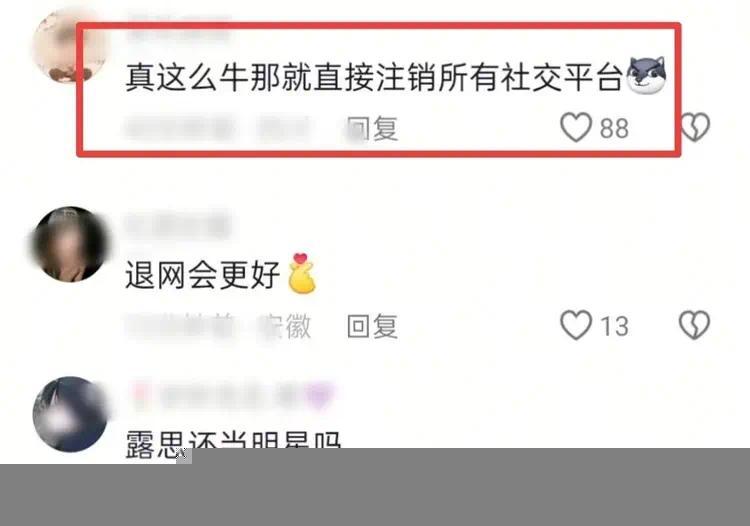The height and width of the screenshot is (526, 750).
Task: Click the finger-heart emoji after 退网会更好
Action: coord(302,273)
